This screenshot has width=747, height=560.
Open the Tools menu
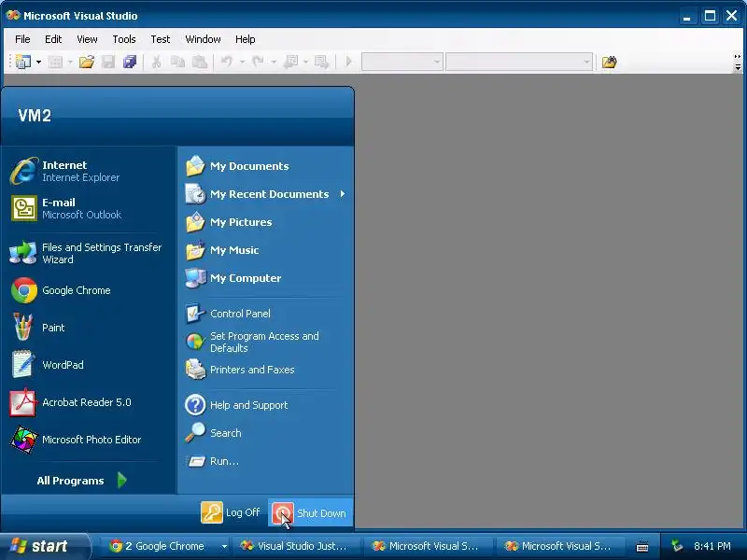click(x=124, y=39)
